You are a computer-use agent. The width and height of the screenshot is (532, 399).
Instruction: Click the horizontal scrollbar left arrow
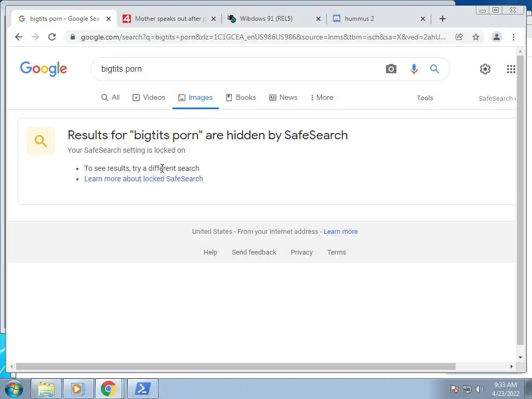pyautogui.click(x=11, y=366)
